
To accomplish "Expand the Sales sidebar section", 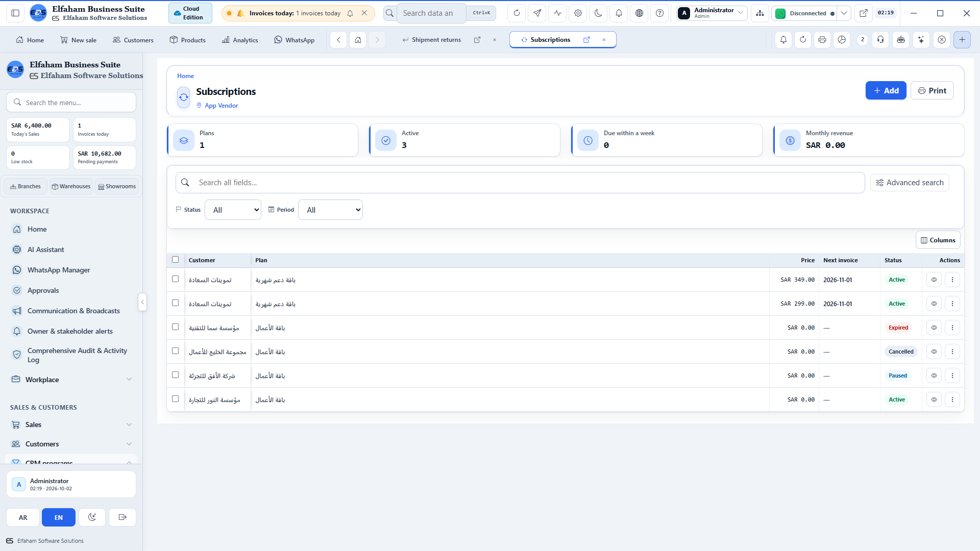I will (x=71, y=424).
